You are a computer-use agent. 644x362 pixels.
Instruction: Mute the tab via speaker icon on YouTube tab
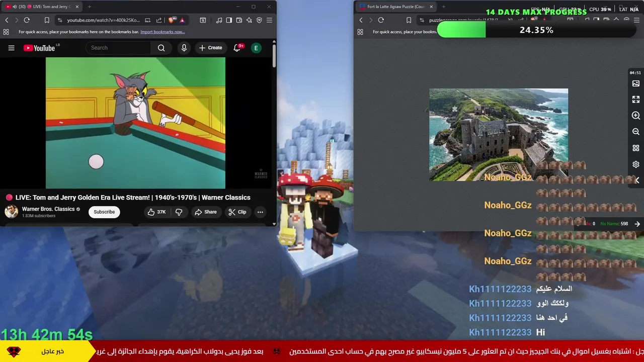[x=14, y=7]
